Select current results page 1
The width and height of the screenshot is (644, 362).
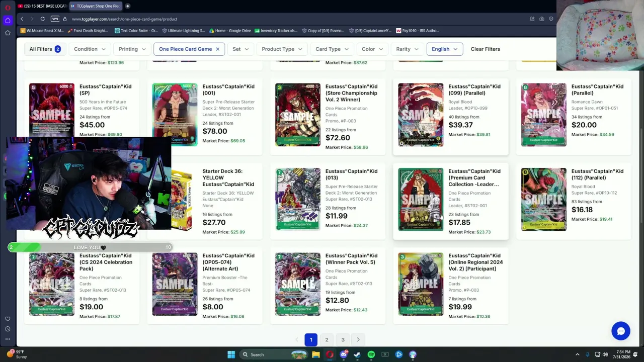[311, 340]
